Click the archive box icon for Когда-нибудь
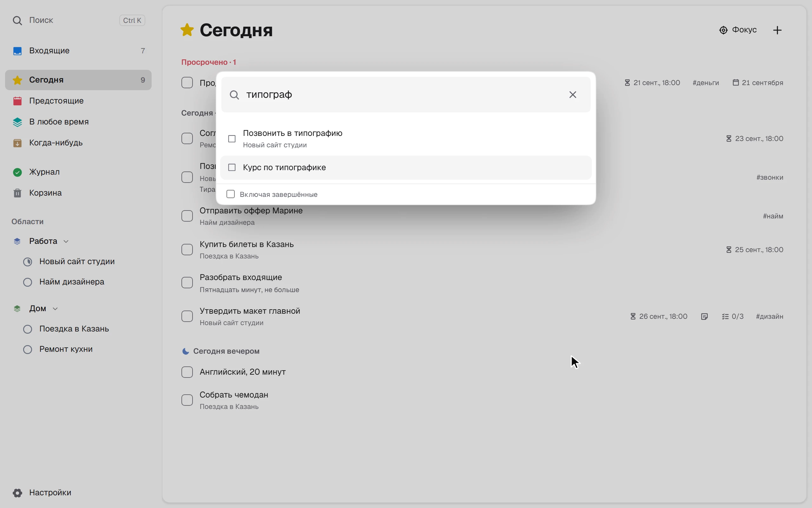This screenshot has height=508, width=812. (x=17, y=143)
